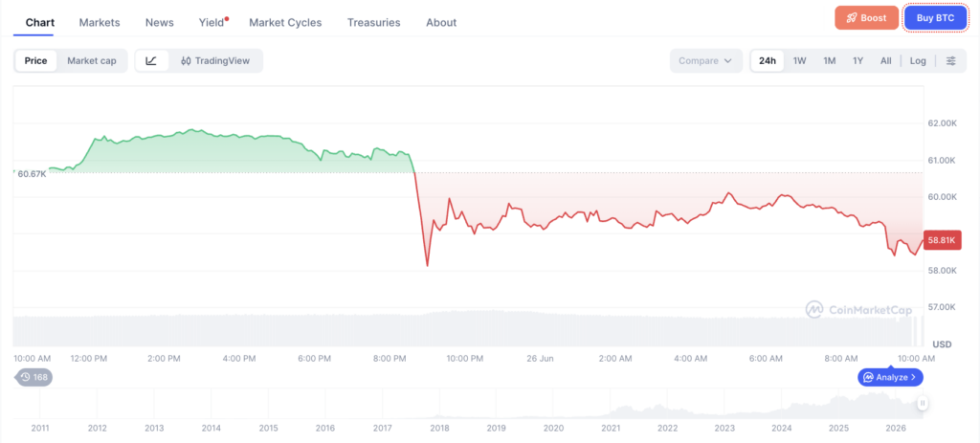Toggle Log scale on chart
This screenshot has height=443, width=980.
pyautogui.click(x=918, y=60)
